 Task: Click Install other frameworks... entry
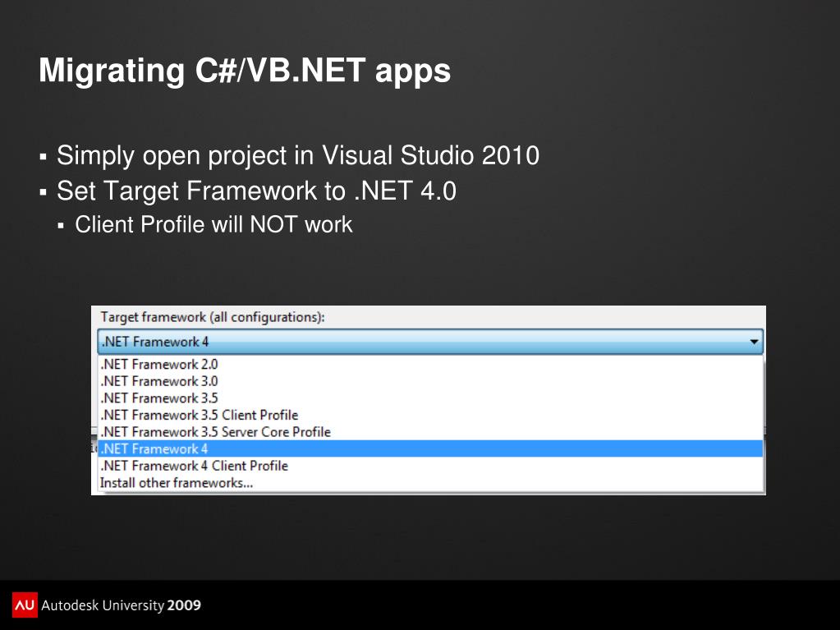431,483
